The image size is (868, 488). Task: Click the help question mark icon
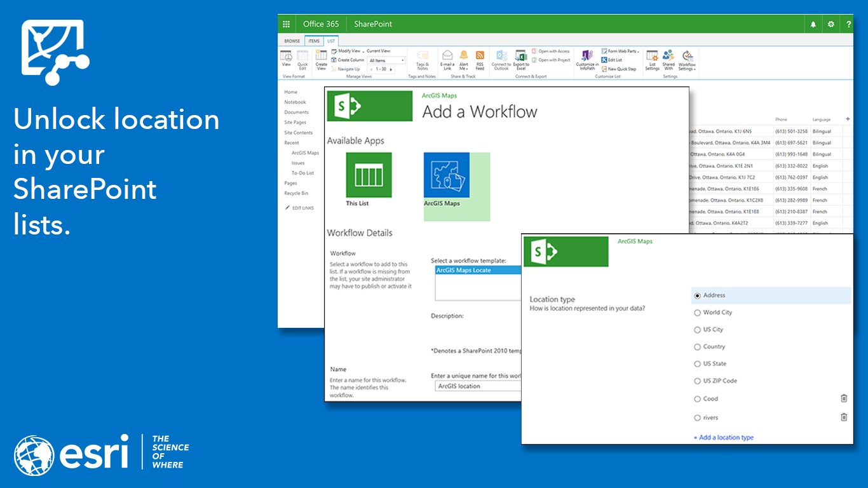click(x=848, y=24)
